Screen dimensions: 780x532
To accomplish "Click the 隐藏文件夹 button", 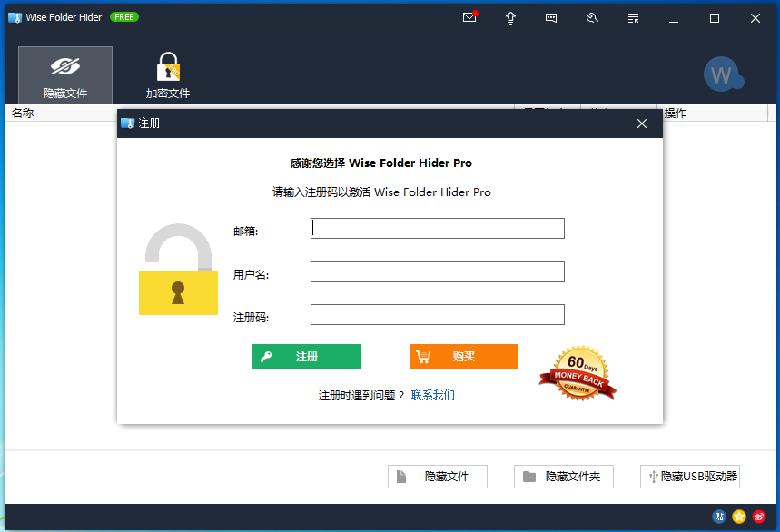I will (564, 477).
